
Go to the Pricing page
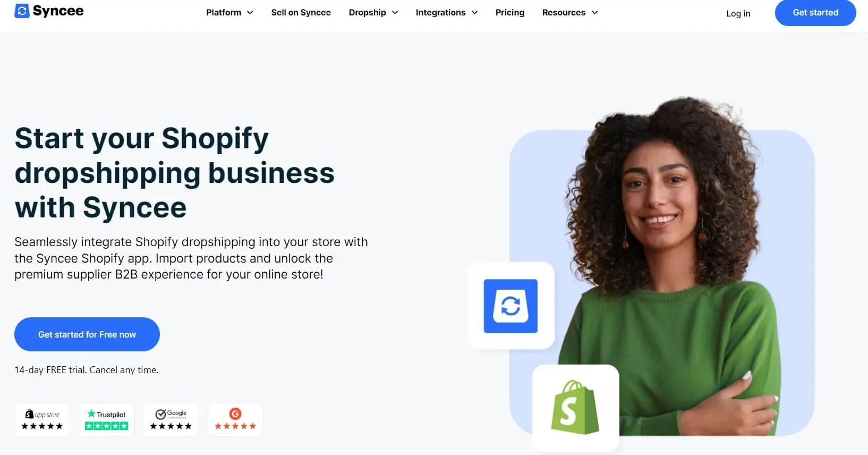pyautogui.click(x=510, y=12)
